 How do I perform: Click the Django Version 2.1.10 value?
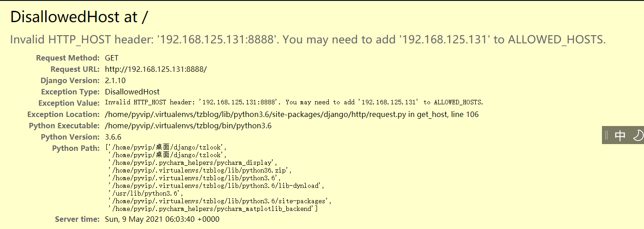click(115, 80)
